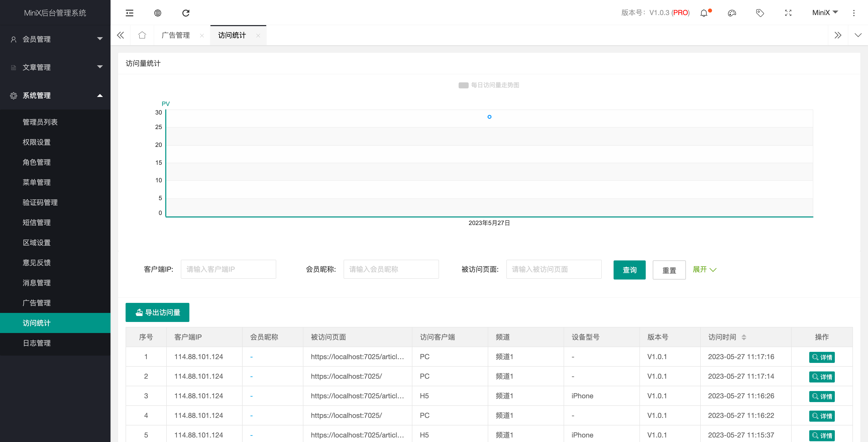Open 日志管理 in sidebar
Viewport: 868px width, 442px height.
tap(37, 343)
